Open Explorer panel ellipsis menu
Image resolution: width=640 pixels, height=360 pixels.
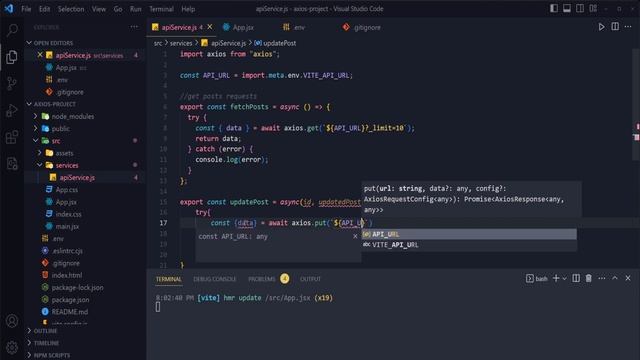pos(134,27)
